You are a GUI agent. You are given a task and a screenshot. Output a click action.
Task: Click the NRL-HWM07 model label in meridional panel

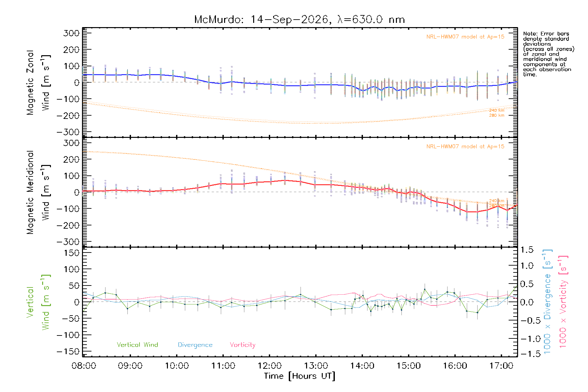[x=465, y=146]
